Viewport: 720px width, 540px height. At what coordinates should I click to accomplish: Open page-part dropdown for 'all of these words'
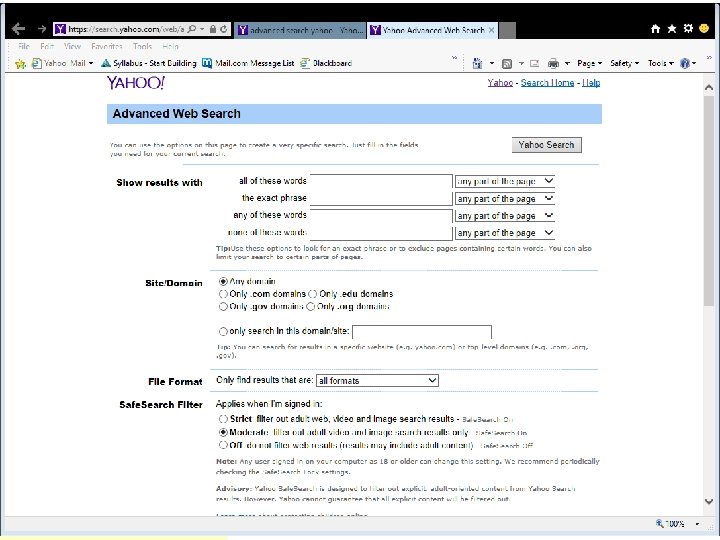coord(505,181)
